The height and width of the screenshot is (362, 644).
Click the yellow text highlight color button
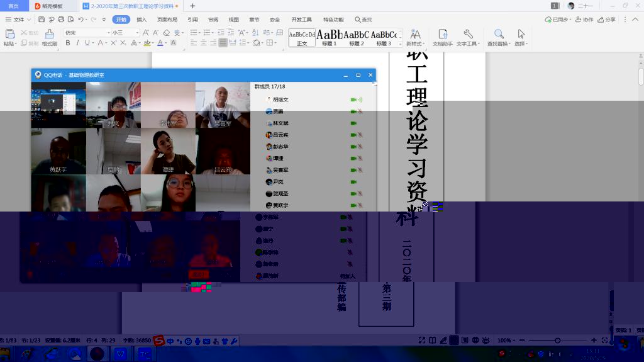pyautogui.click(x=147, y=43)
